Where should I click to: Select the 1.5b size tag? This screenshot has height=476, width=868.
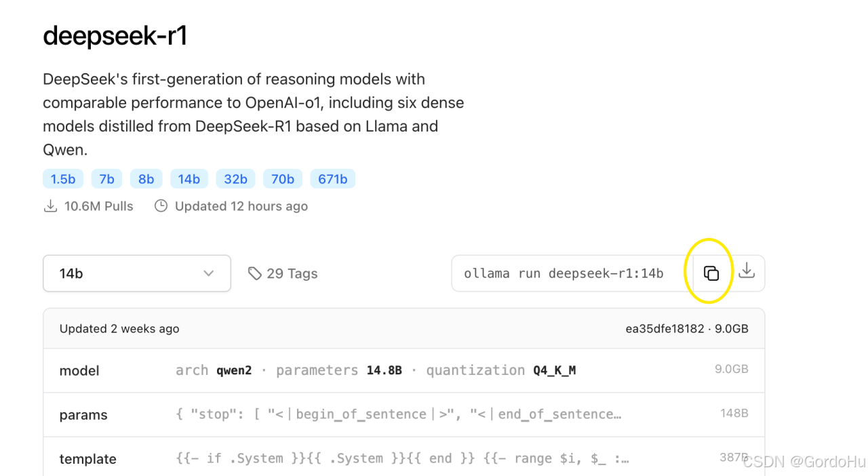[63, 179]
